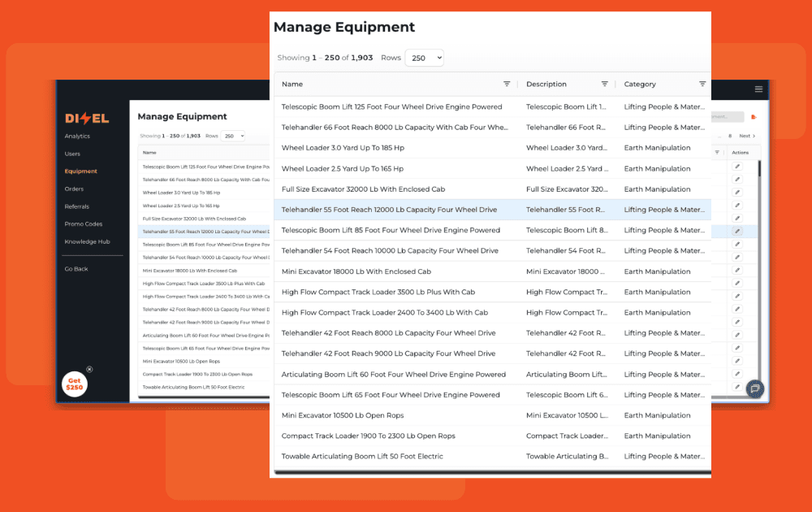Click the orange icon beside the search box

tap(754, 117)
